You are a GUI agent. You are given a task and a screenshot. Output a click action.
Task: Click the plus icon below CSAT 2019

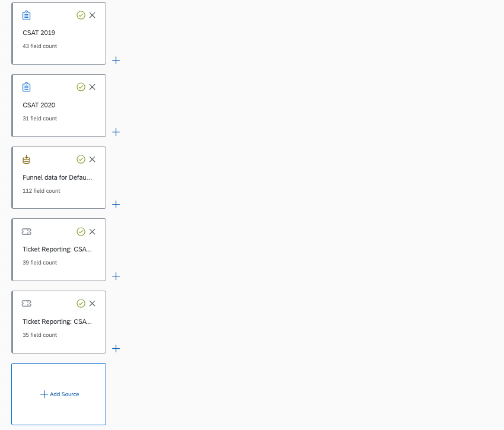point(116,60)
